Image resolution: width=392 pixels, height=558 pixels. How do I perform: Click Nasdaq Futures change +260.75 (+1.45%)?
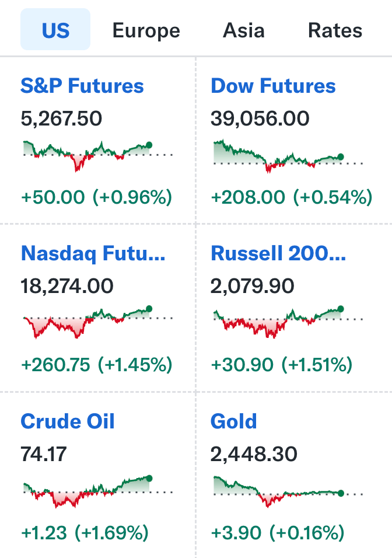(x=97, y=365)
